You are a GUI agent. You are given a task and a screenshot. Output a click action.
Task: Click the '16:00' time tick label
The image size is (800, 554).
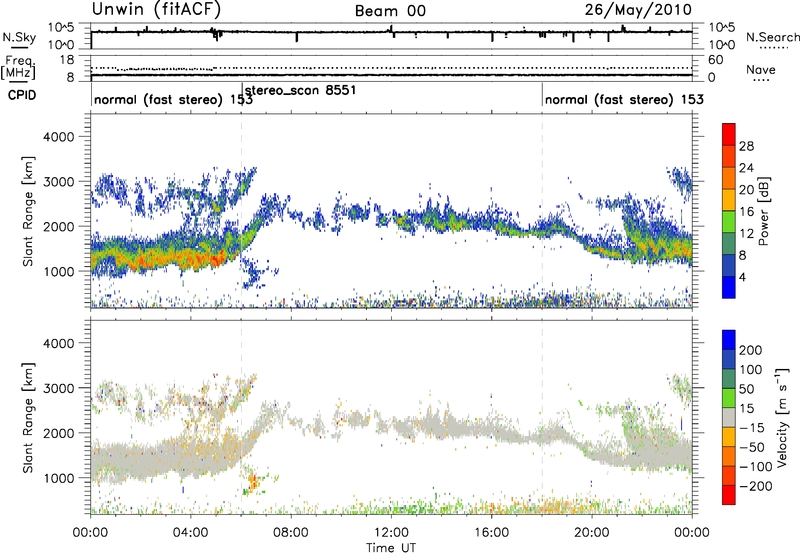click(x=491, y=533)
